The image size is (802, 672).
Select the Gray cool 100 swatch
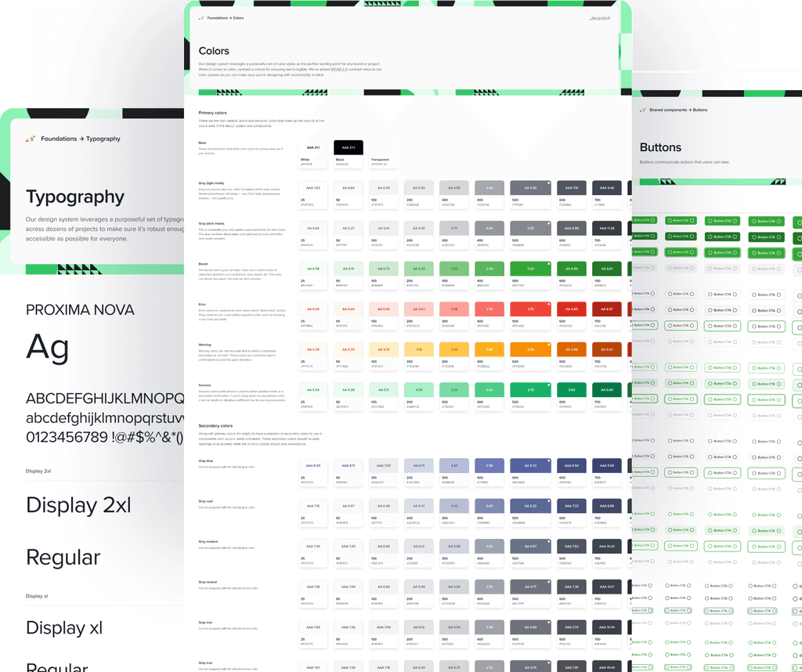point(384,512)
